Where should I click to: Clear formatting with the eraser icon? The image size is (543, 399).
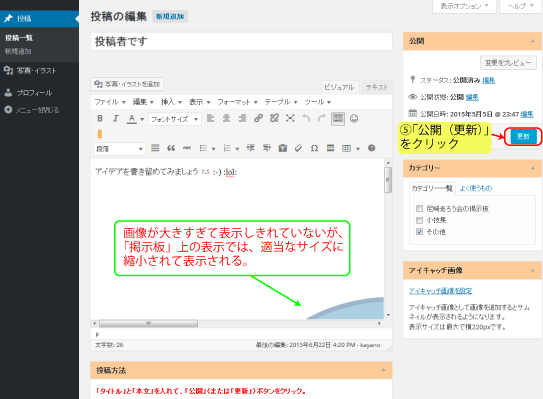point(298,148)
